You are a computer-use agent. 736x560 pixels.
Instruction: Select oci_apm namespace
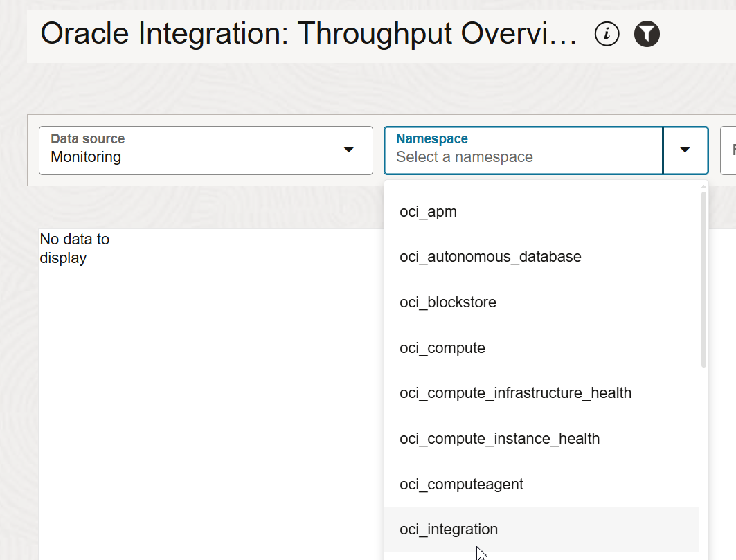[541, 212]
